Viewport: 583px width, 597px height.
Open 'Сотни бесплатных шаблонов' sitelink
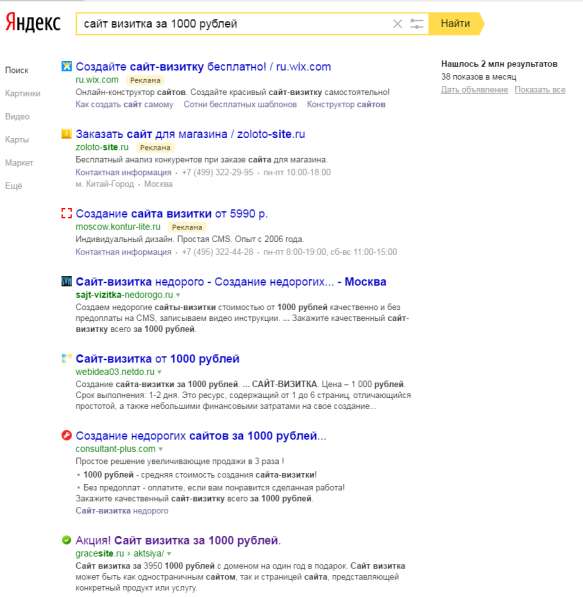click(x=240, y=104)
